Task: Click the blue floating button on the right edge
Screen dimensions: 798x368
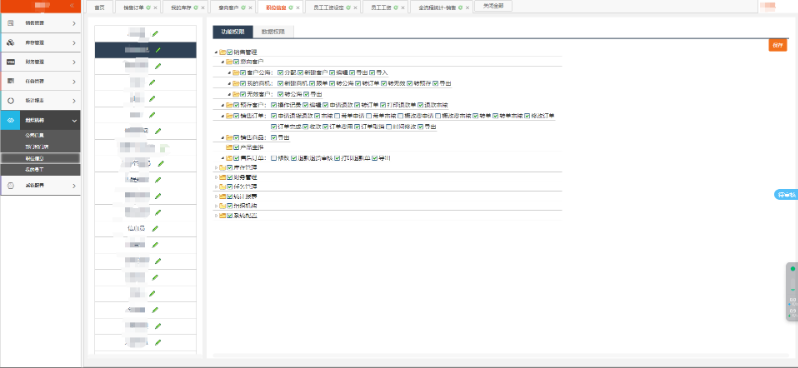Action: click(x=786, y=195)
